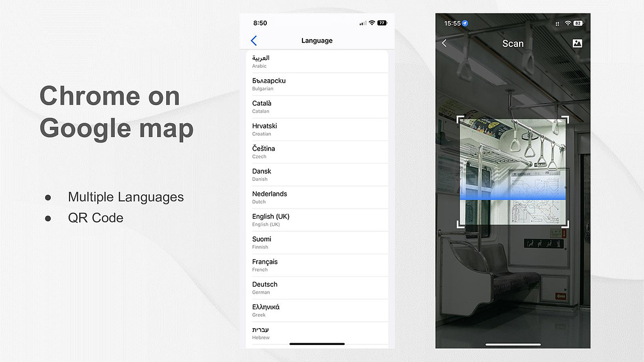
Task: Tap the back arrow on Language screen
Action: coord(254,40)
